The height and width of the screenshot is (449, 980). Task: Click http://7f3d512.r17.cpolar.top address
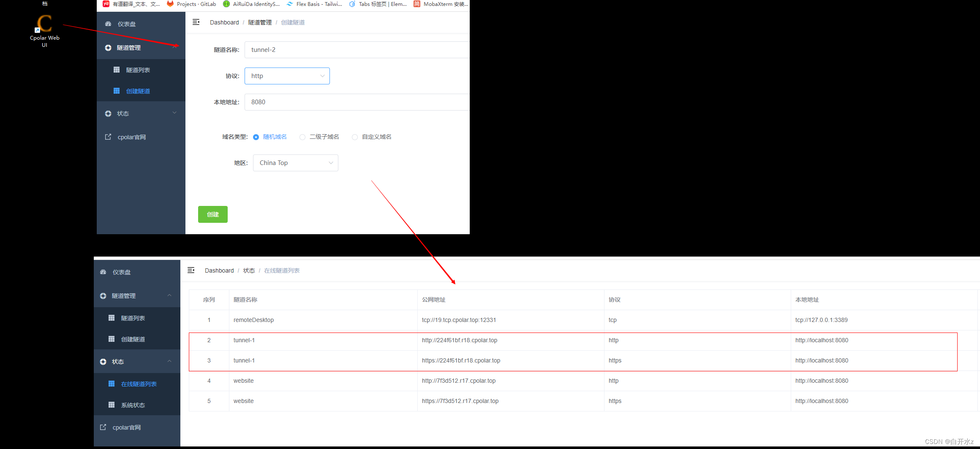[459, 381]
